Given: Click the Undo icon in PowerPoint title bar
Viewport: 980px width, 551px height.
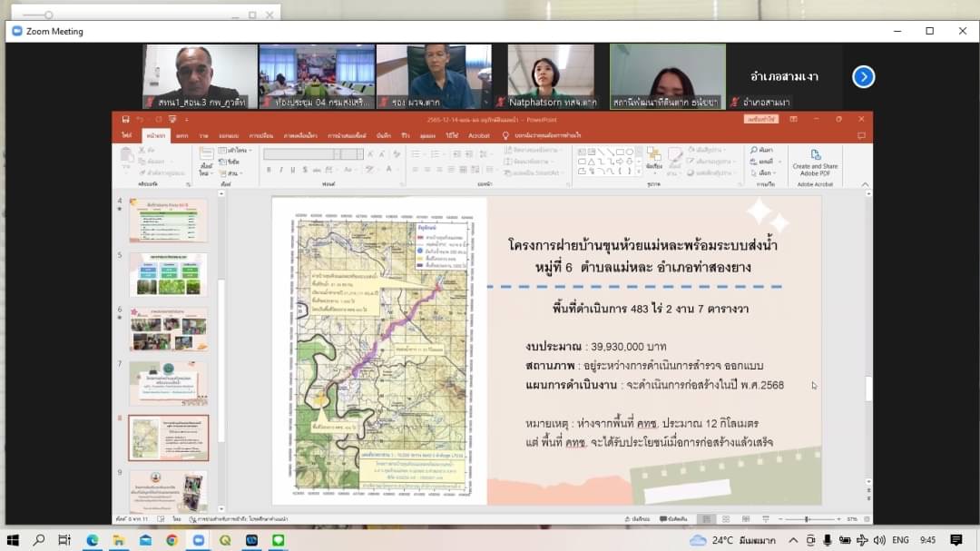Looking at the screenshot, I should click(141, 120).
